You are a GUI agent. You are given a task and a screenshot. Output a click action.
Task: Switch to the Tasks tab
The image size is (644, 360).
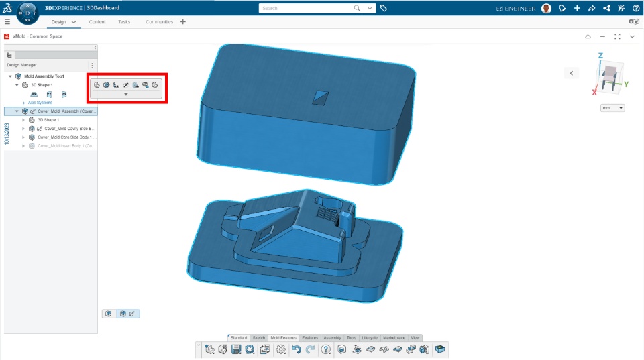click(x=124, y=22)
